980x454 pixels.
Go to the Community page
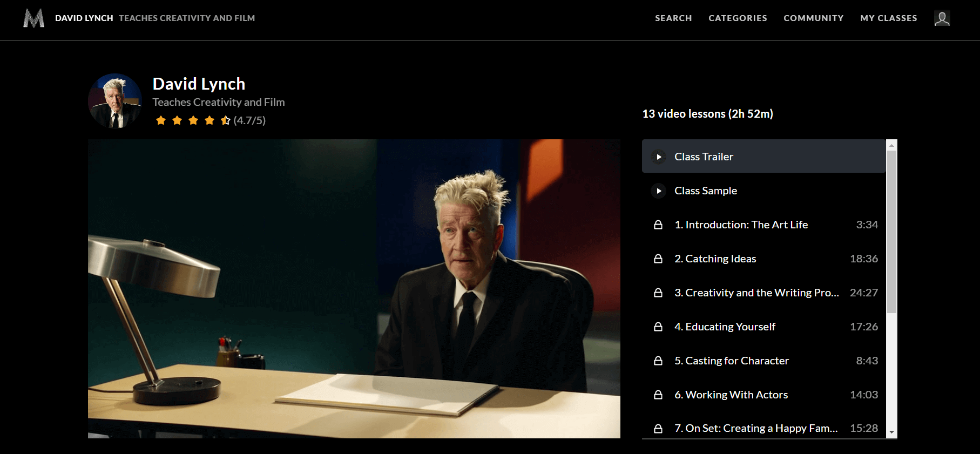[x=814, y=18]
